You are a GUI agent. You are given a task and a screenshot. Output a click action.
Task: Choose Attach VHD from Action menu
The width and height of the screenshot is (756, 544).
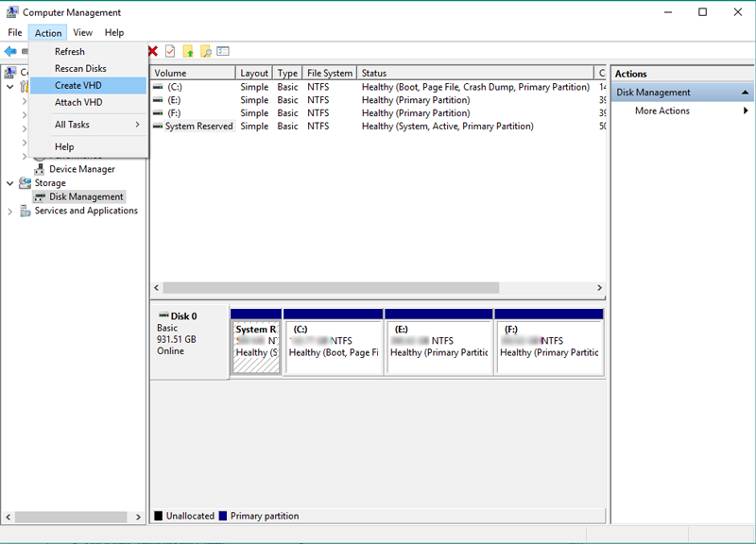click(x=78, y=102)
